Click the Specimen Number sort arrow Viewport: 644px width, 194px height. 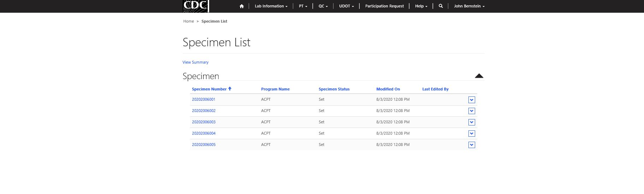click(x=230, y=89)
